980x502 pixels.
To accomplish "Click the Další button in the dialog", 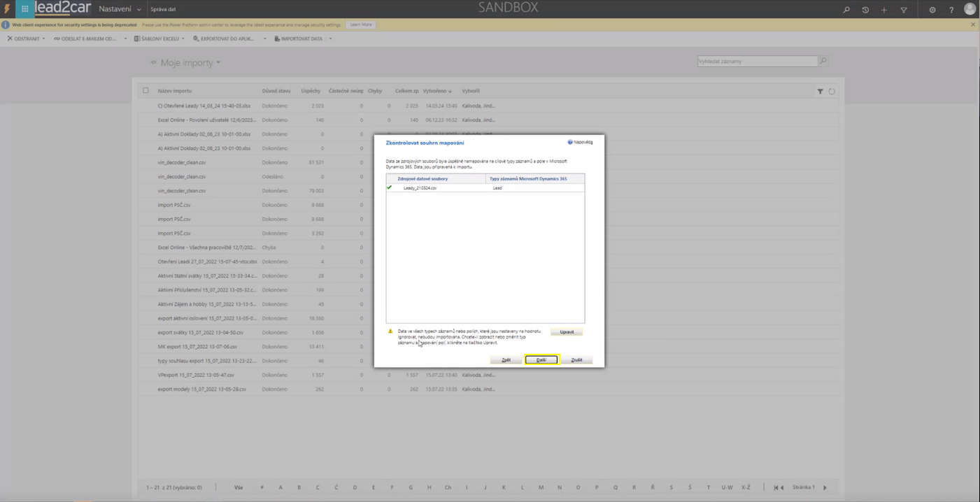I will 541,360.
